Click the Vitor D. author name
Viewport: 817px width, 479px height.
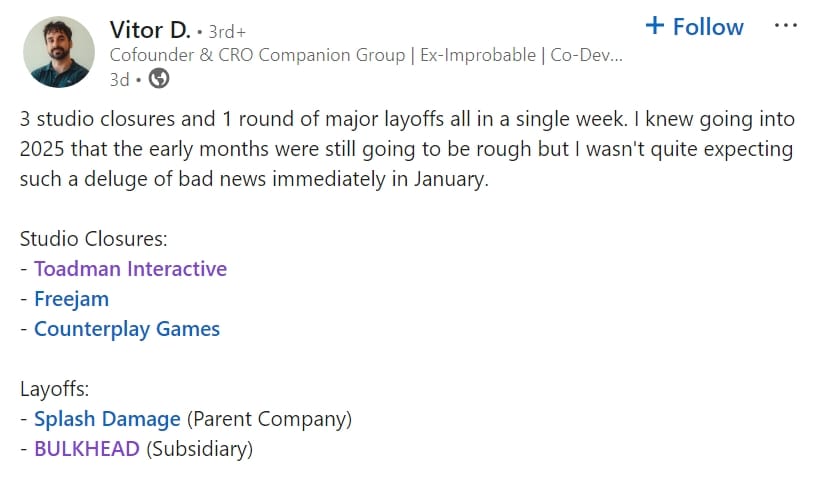[x=150, y=28]
